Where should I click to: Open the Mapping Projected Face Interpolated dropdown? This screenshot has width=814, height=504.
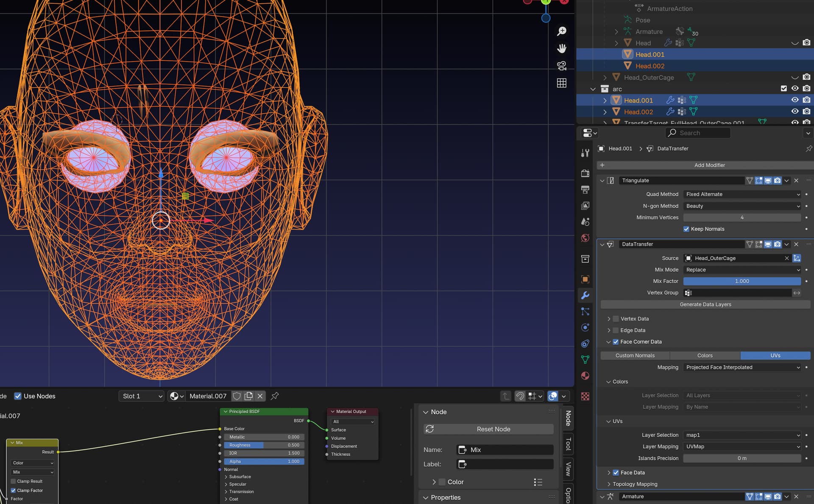coord(742,368)
